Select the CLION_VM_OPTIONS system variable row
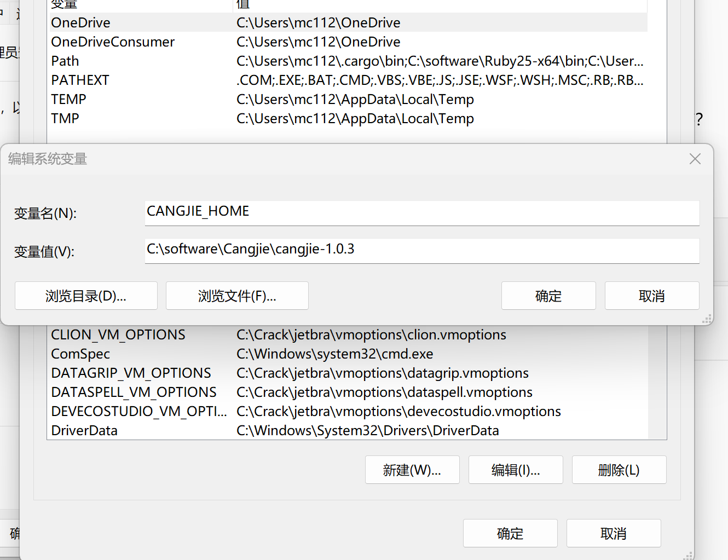The height and width of the screenshot is (560, 728). click(x=348, y=334)
